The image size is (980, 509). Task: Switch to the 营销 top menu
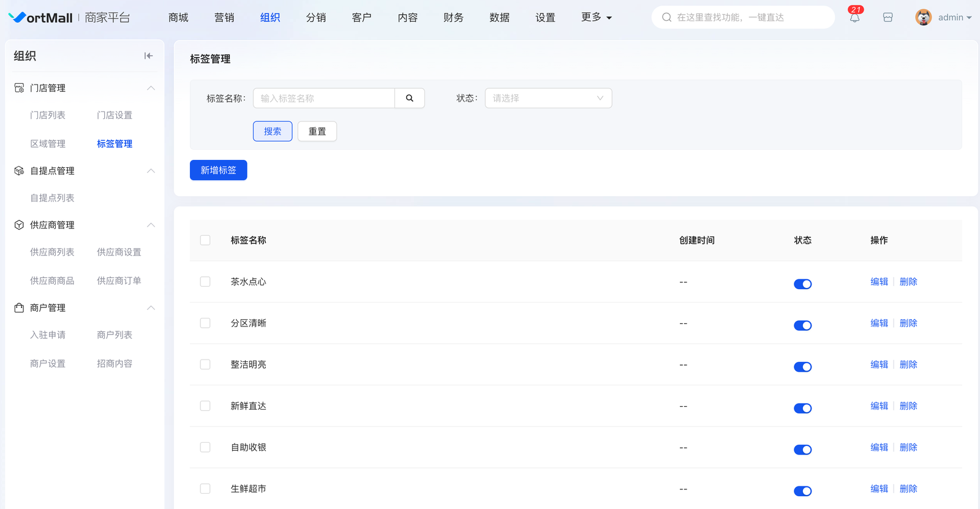pyautogui.click(x=224, y=18)
